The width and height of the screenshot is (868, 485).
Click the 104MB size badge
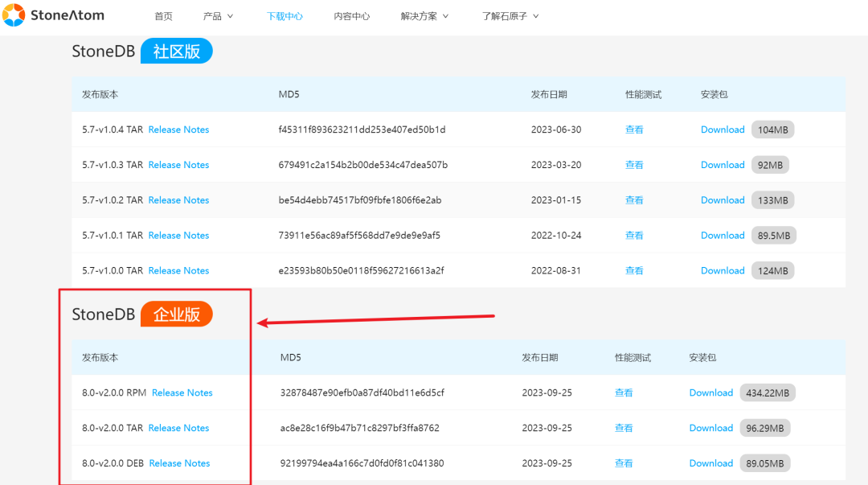coord(773,129)
